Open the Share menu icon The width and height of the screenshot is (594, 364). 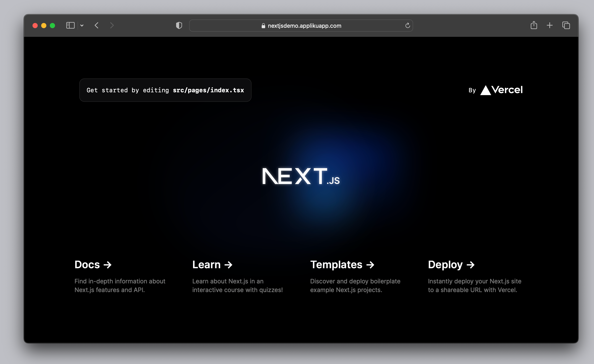[534, 25]
